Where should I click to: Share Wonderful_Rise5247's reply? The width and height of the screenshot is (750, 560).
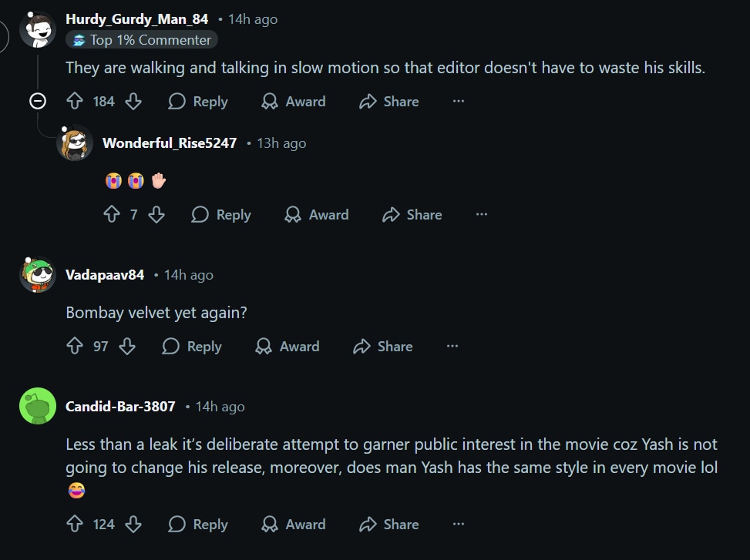pos(412,215)
